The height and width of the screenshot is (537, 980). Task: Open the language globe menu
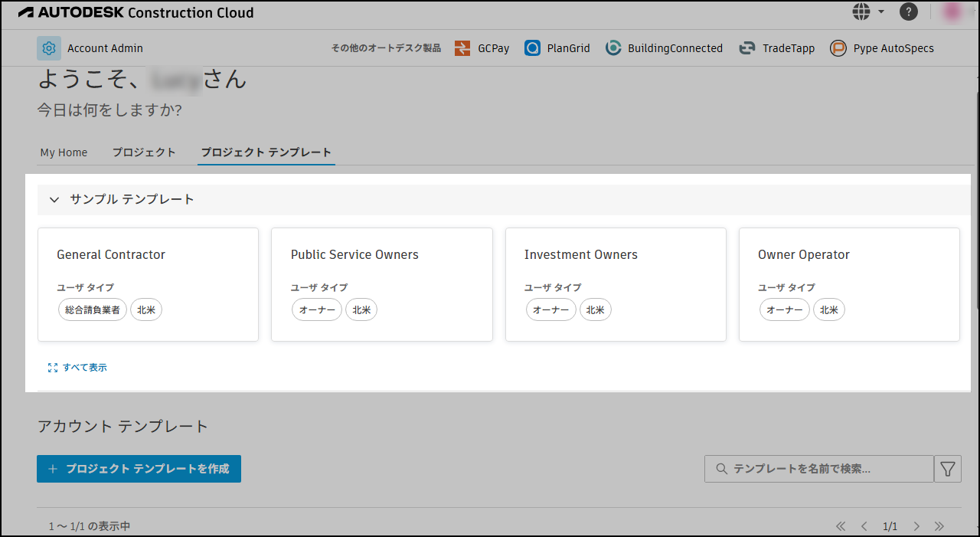[x=861, y=11]
